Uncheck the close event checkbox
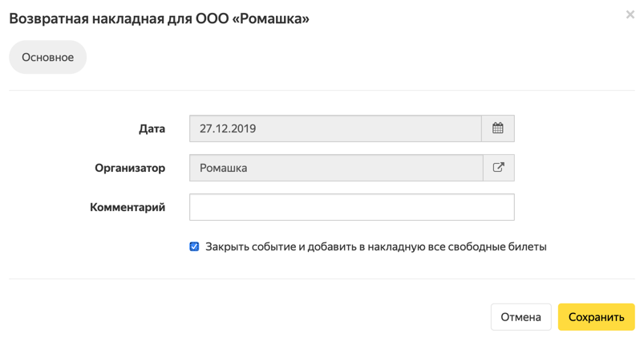Screen dimensions: 644x338 tap(194, 246)
